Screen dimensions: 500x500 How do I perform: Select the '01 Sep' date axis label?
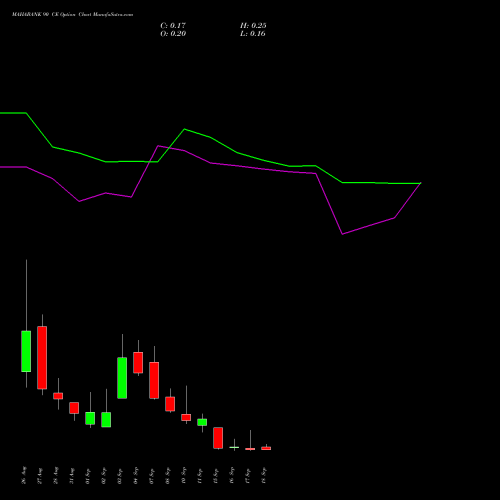coord(88,476)
